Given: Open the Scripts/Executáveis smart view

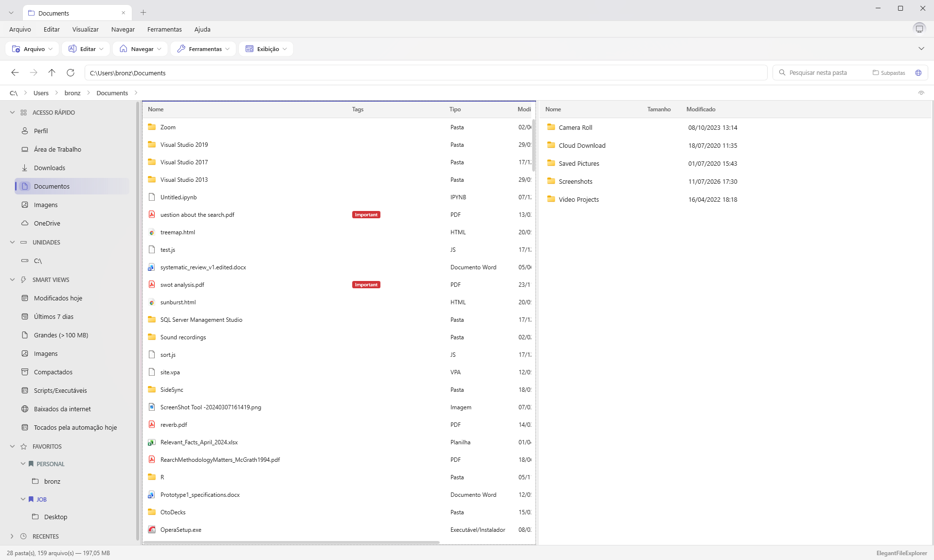Looking at the screenshot, I should point(72,390).
